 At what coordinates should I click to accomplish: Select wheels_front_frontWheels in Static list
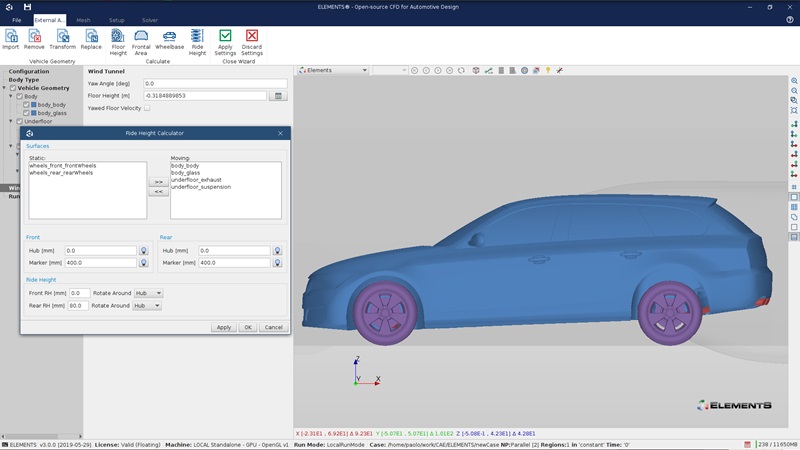coord(63,166)
